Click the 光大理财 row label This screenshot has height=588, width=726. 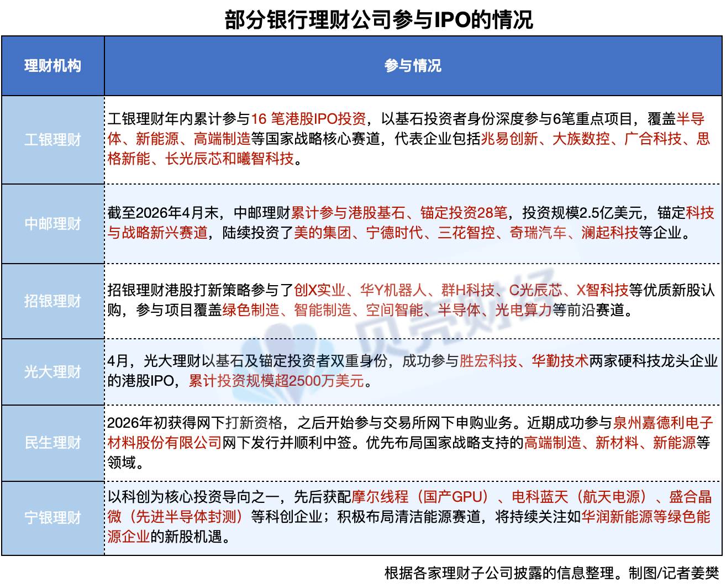(x=52, y=372)
